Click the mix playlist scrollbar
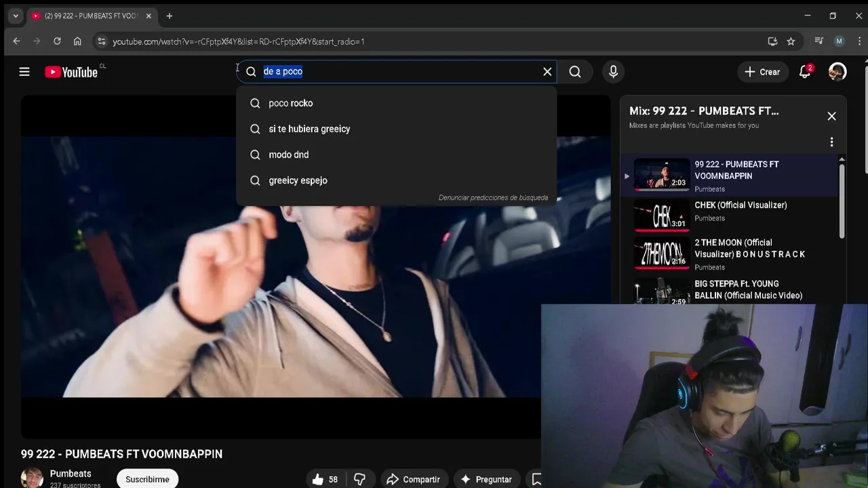This screenshot has height=488, width=868. (x=842, y=201)
